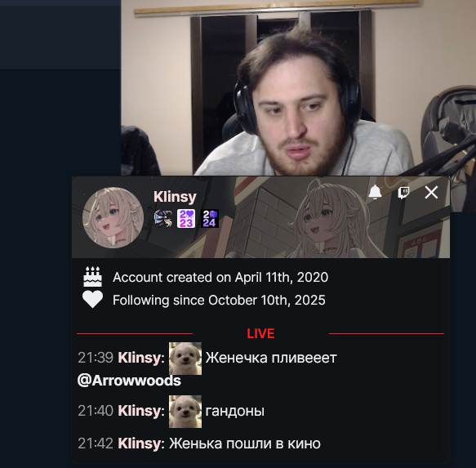Image resolution: width=476 pixels, height=468 pixels.
Task: Click the account created date text
Action: pyautogui.click(x=220, y=277)
